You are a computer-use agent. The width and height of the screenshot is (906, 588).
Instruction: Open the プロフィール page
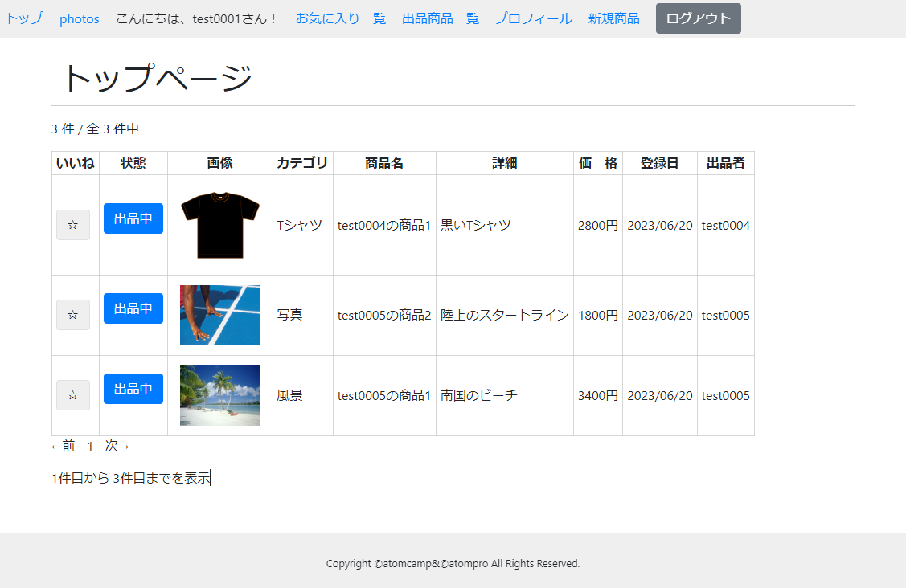pyautogui.click(x=533, y=18)
